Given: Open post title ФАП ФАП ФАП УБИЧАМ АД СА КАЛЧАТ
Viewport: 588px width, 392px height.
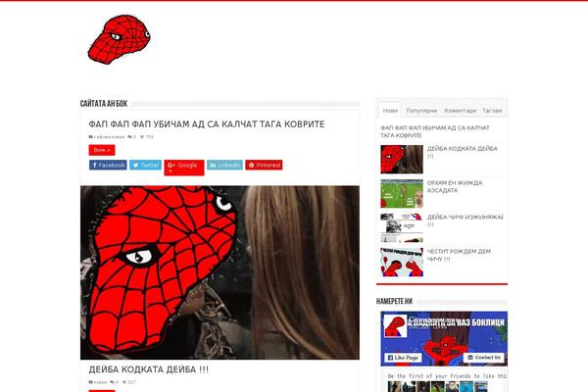Looking at the screenshot, I should (x=207, y=124).
